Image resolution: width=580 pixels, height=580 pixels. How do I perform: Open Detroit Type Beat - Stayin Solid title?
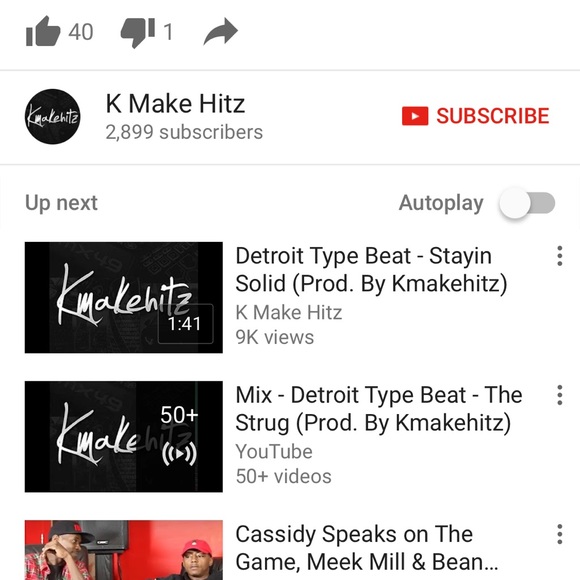[371, 270]
